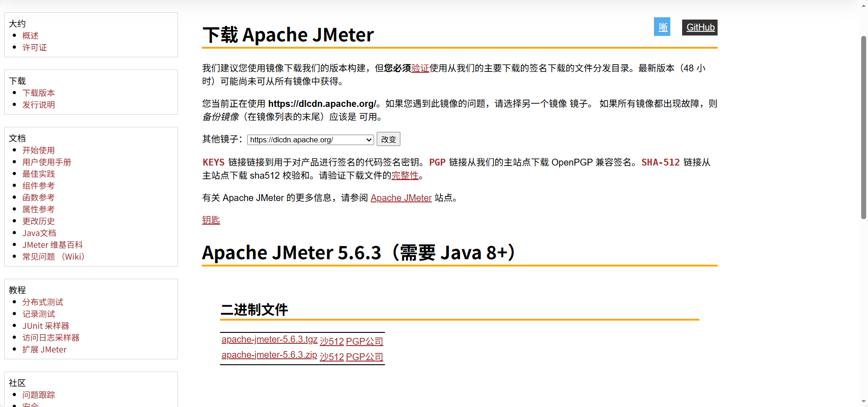This screenshot has width=868, height=407.
Task: Click the 下载 Apache JMeter heading
Action: (x=288, y=35)
